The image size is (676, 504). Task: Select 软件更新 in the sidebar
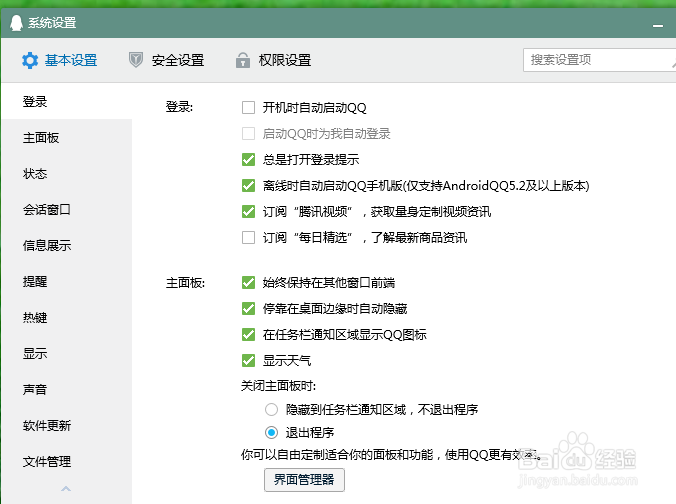coord(67,426)
